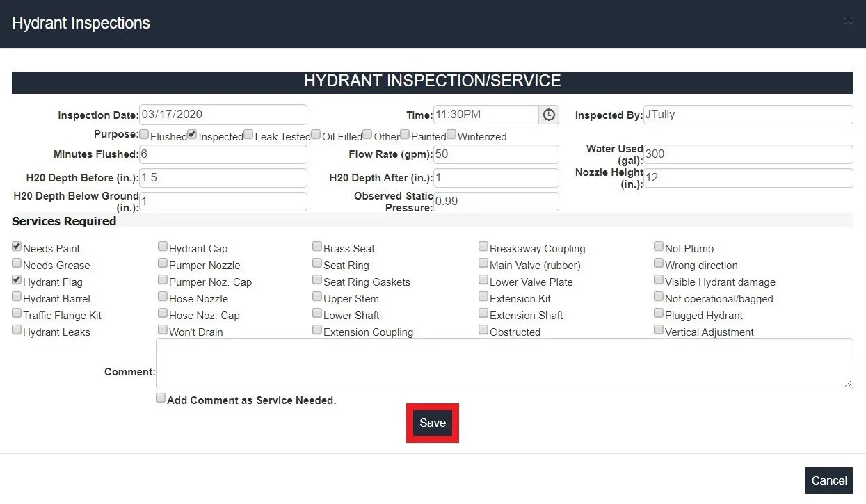866x504 pixels.
Task: Uncheck the Inspected purpose checkbox
Action: (191, 134)
